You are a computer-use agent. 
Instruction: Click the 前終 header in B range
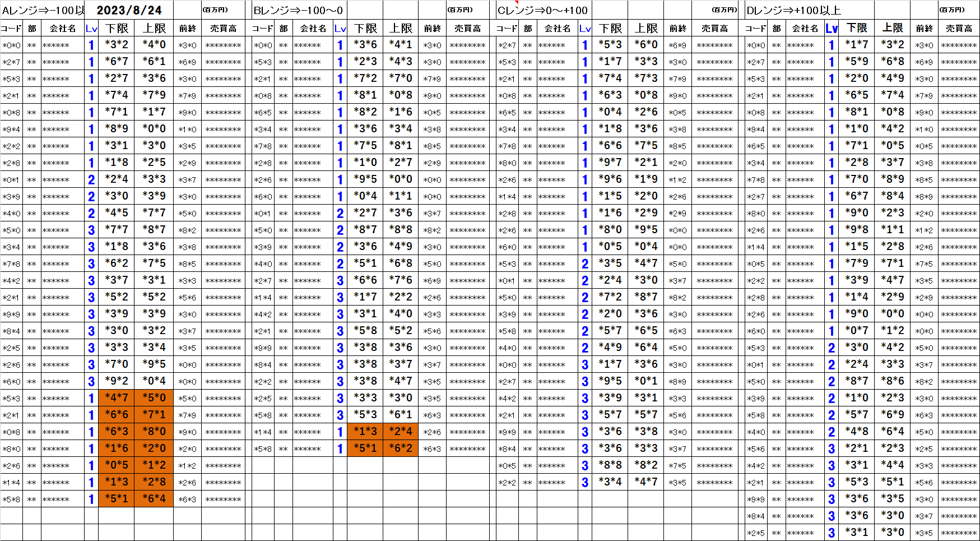[x=432, y=28]
